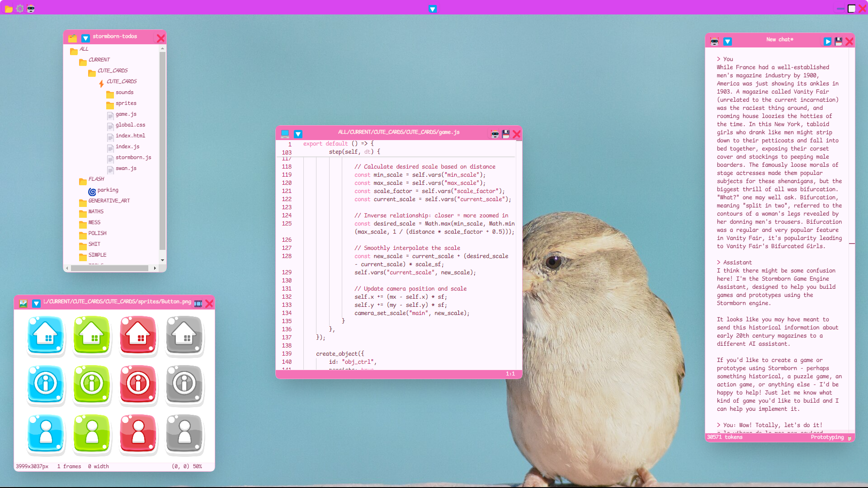
Task: Collapse the ALL folder in the tree
Action: click(x=80, y=49)
